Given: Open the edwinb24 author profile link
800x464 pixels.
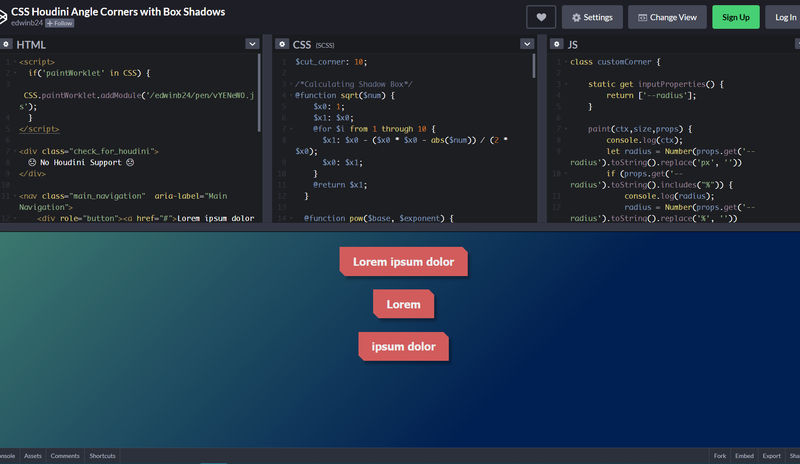Looking at the screenshot, I should 27,23.
